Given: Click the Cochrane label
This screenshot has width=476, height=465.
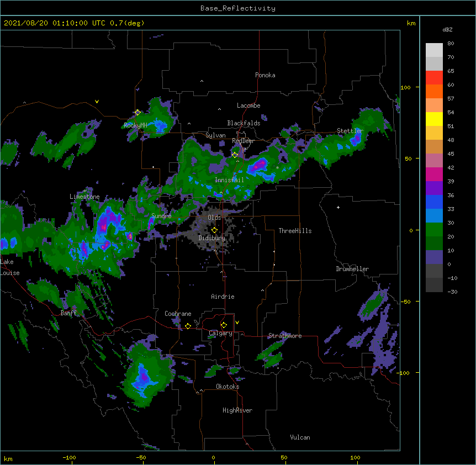Looking at the screenshot, I should [x=178, y=314].
